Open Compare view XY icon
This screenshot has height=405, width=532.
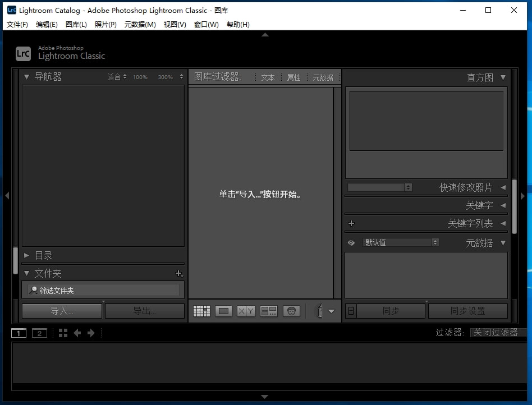246,311
